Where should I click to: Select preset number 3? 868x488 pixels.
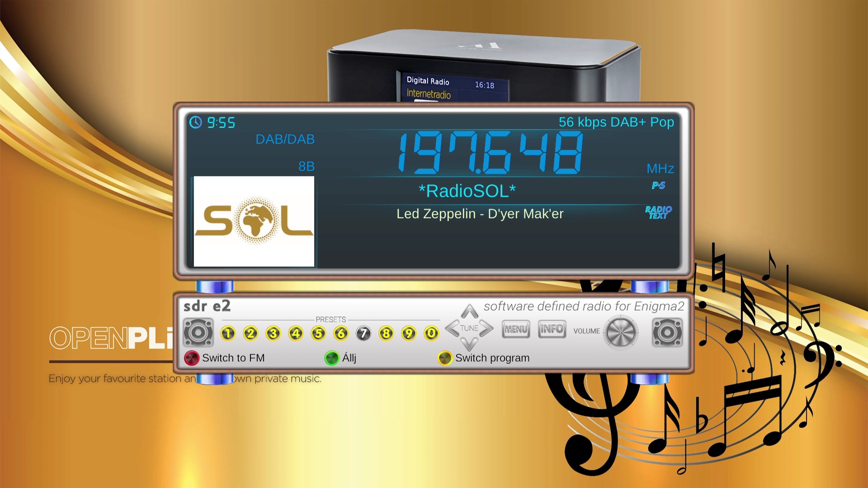coord(273,333)
